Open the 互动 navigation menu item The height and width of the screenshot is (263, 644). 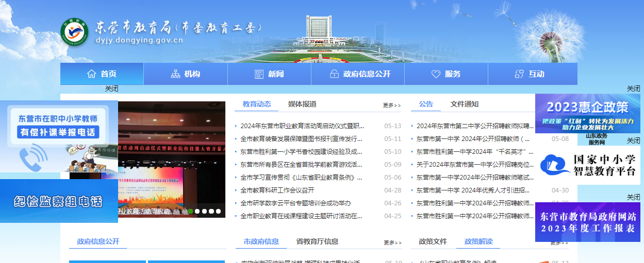click(533, 74)
